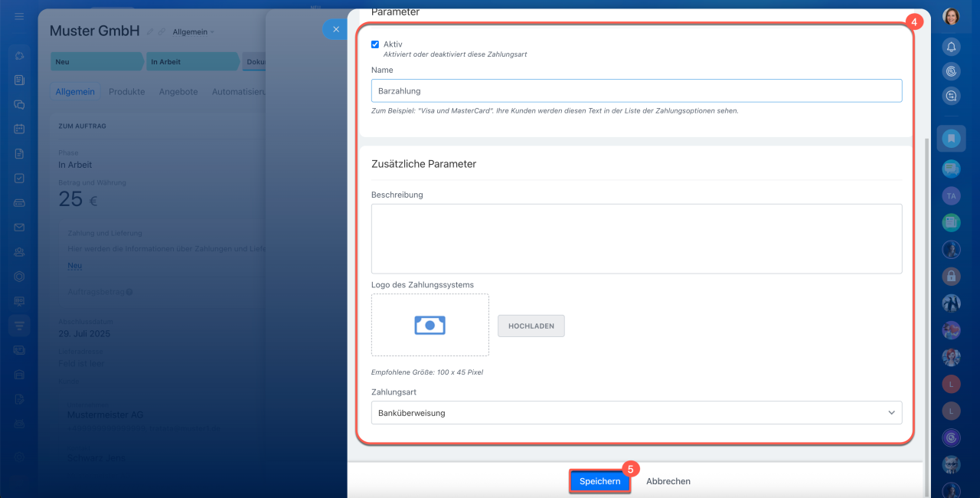
Task: Click the Name input field containing Barzahlung
Action: (636, 91)
